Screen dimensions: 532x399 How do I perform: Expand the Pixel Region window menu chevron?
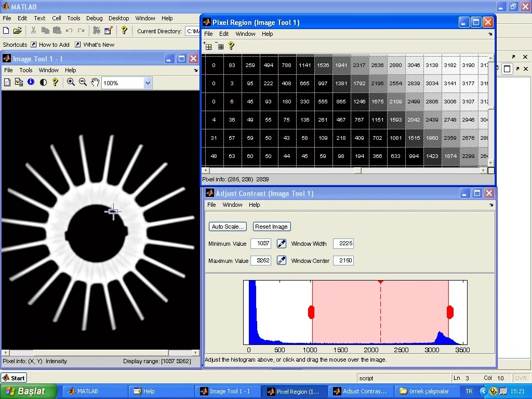[489, 34]
